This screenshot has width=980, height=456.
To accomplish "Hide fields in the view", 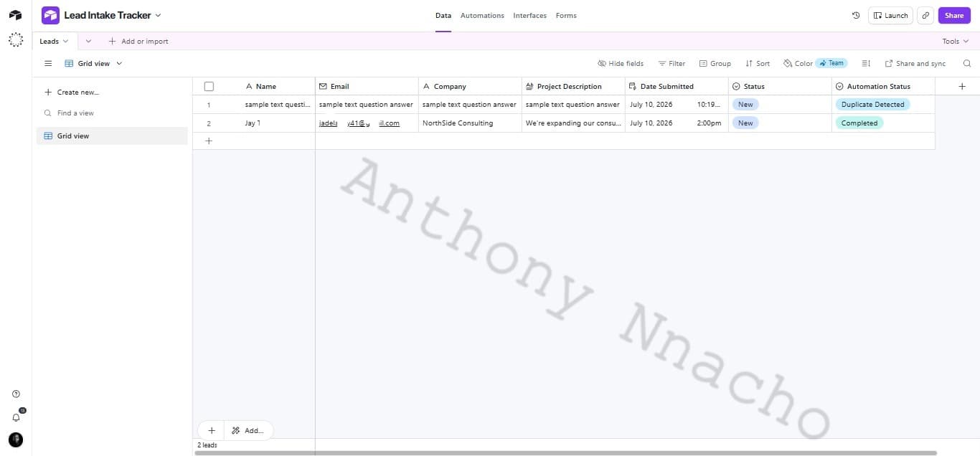I will [x=621, y=63].
